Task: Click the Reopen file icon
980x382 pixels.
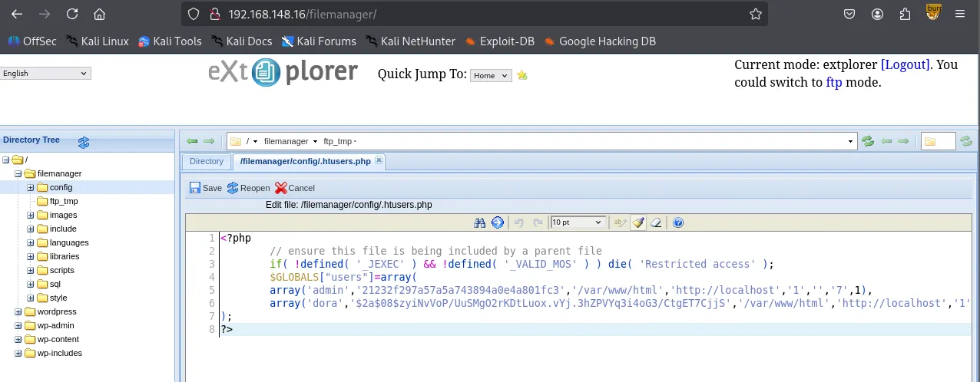Action: (x=233, y=188)
